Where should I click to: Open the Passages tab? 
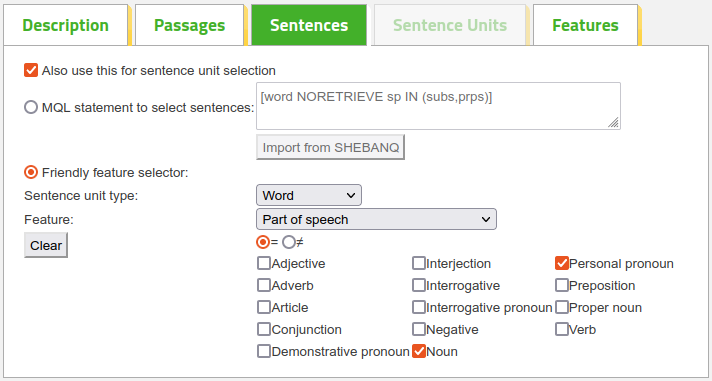pos(189,25)
